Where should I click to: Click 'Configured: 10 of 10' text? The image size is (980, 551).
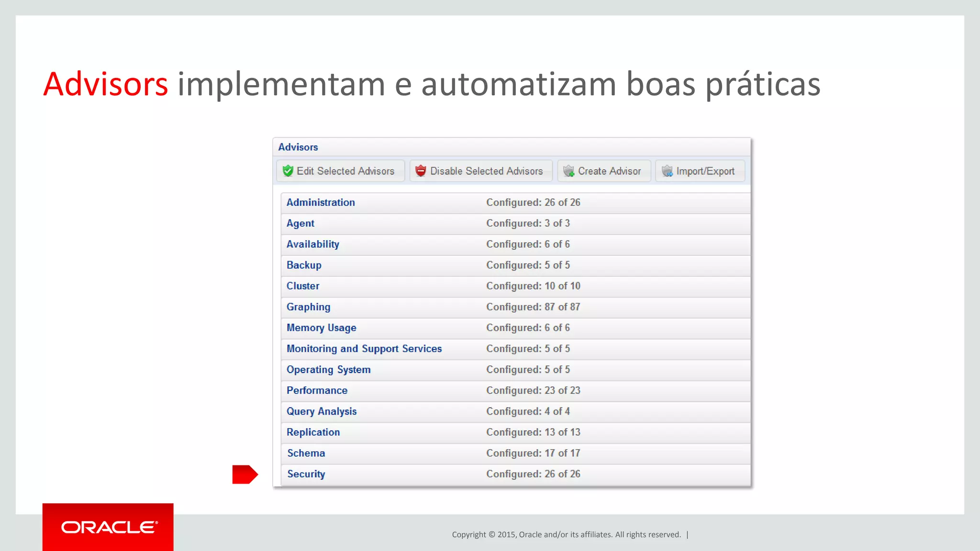533,286
